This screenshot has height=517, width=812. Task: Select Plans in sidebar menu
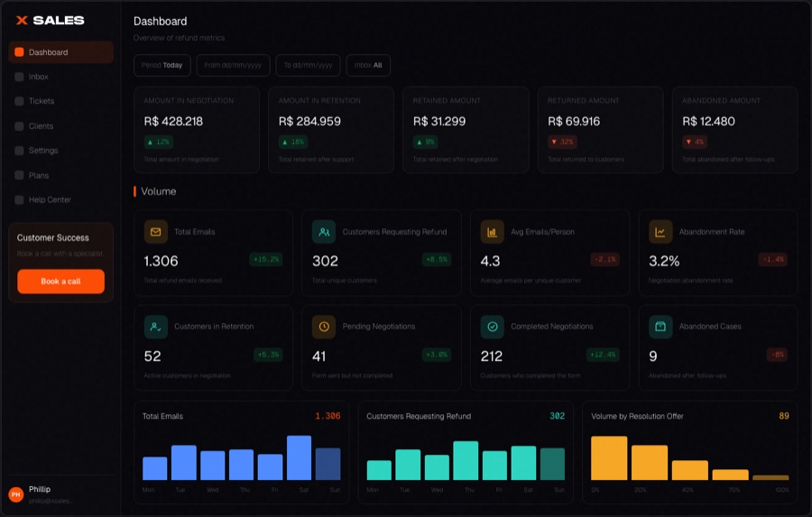coord(60,175)
